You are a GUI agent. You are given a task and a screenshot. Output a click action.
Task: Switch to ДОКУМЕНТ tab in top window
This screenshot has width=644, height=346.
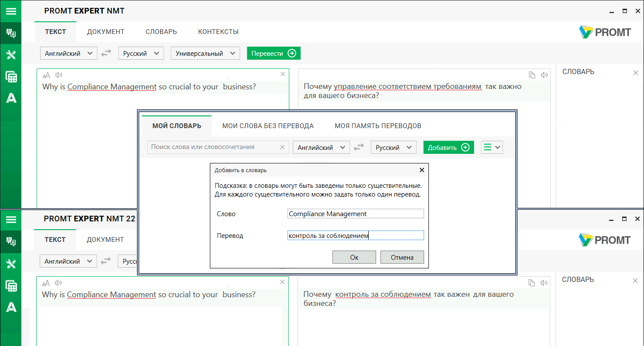point(106,32)
